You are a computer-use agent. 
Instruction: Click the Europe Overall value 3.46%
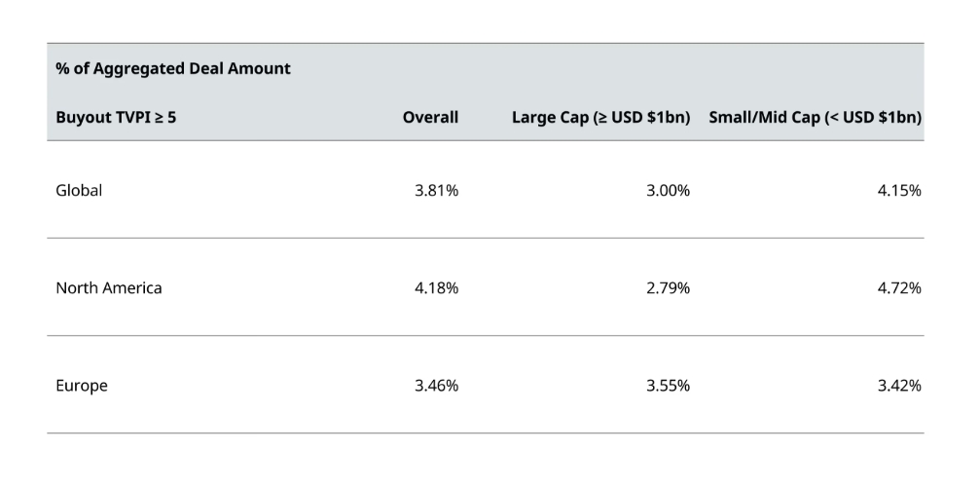[x=436, y=386]
